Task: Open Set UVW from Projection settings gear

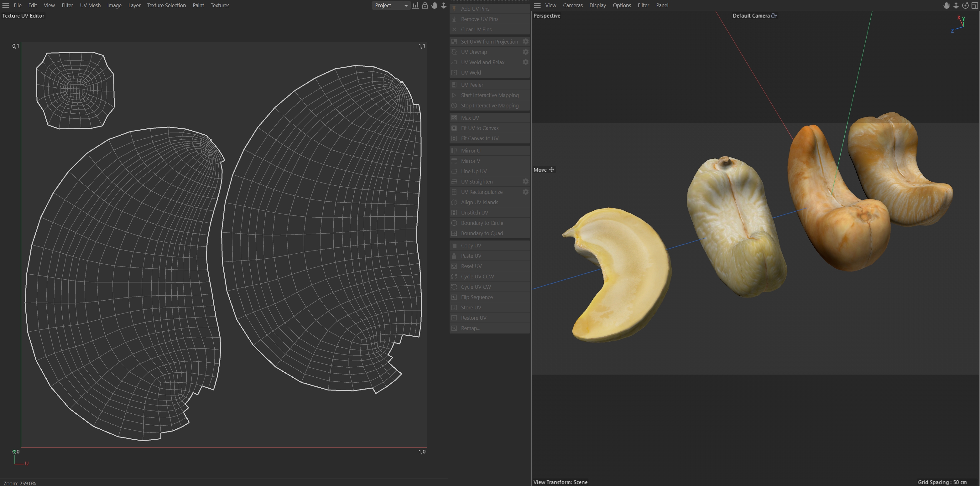Action: [525, 41]
